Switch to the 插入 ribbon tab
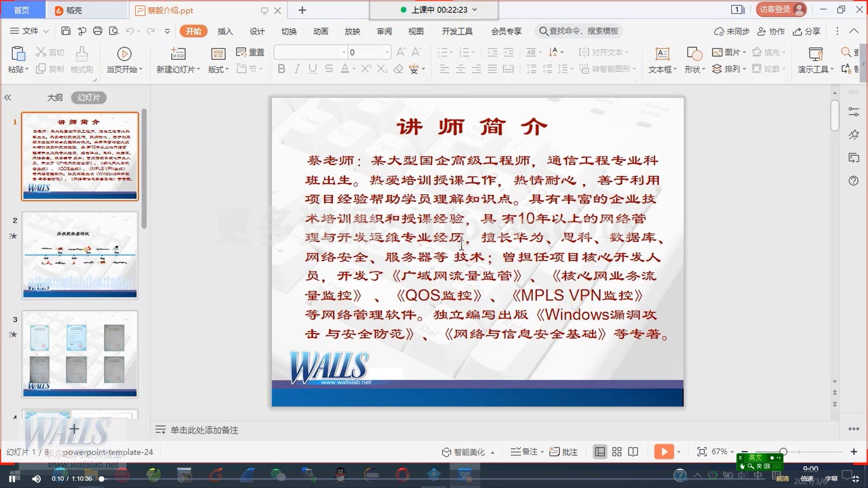 225,31
